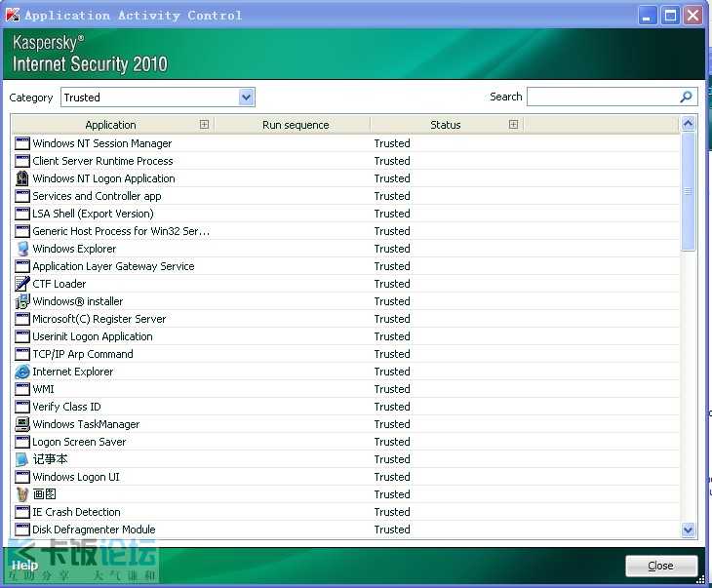
Task: Sort by Application column header
Action: tap(110, 125)
